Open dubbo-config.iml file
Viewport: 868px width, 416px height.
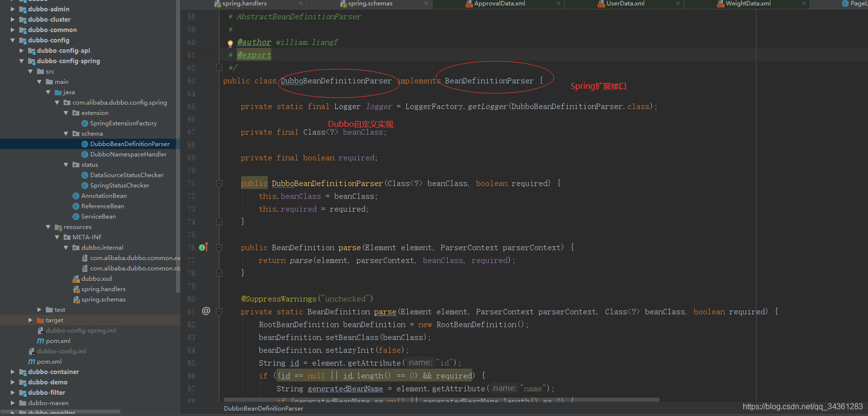pyautogui.click(x=62, y=351)
